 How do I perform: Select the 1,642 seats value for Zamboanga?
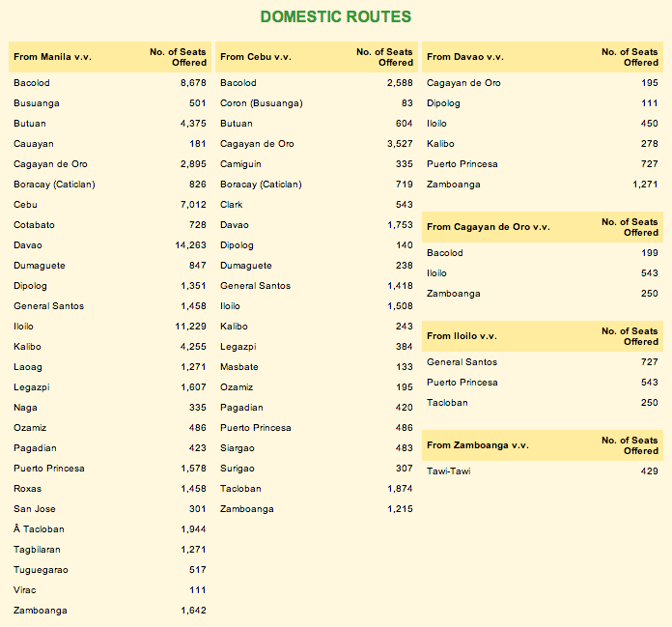pyautogui.click(x=193, y=611)
